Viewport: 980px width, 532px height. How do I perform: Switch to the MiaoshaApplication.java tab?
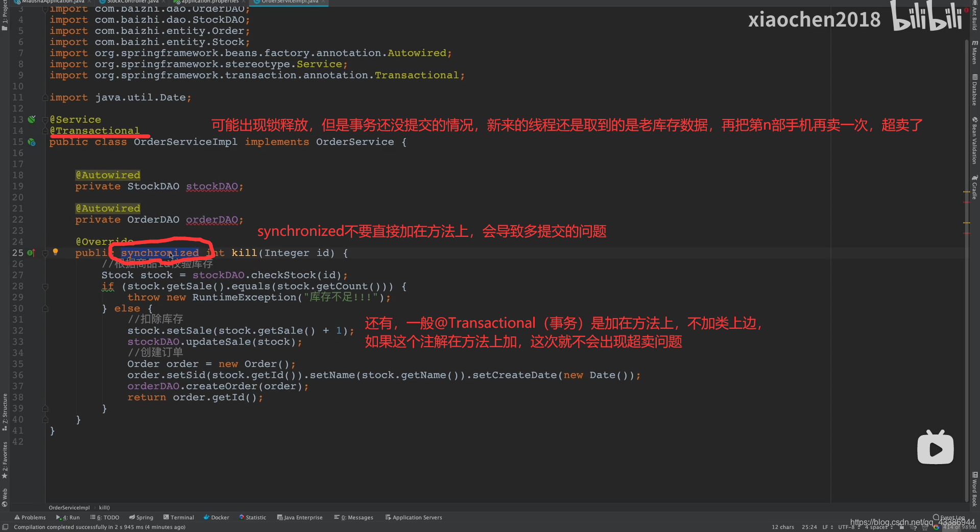pos(53,2)
